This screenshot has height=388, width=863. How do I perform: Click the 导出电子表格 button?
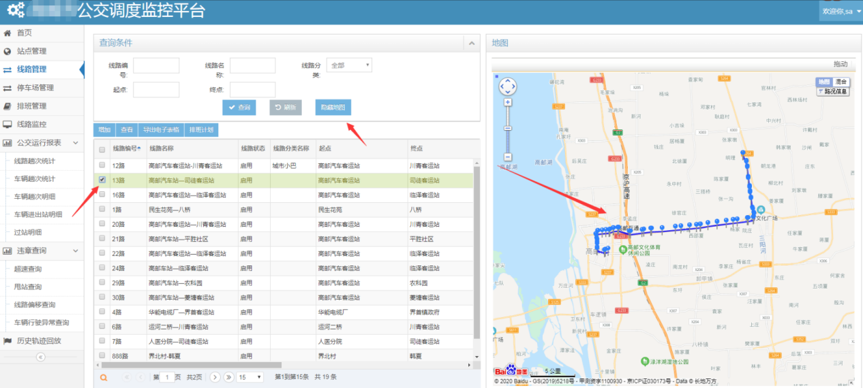click(x=161, y=130)
